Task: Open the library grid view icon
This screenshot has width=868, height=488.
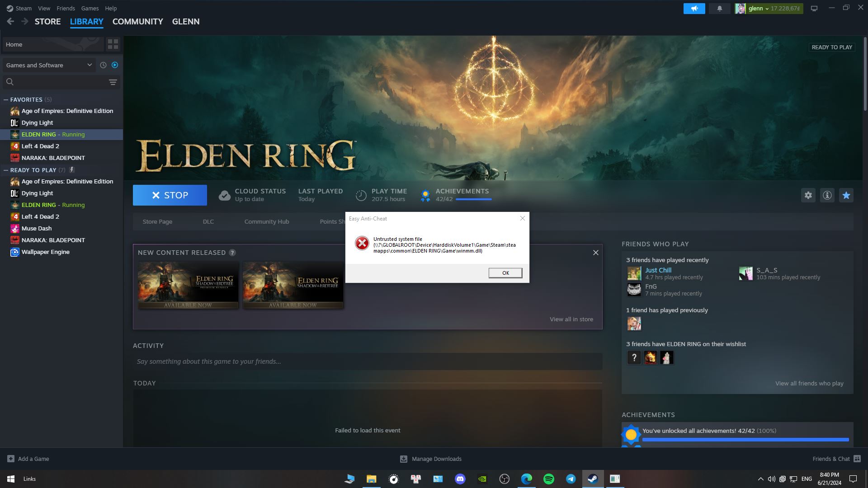Action: (x=113, y=44)
